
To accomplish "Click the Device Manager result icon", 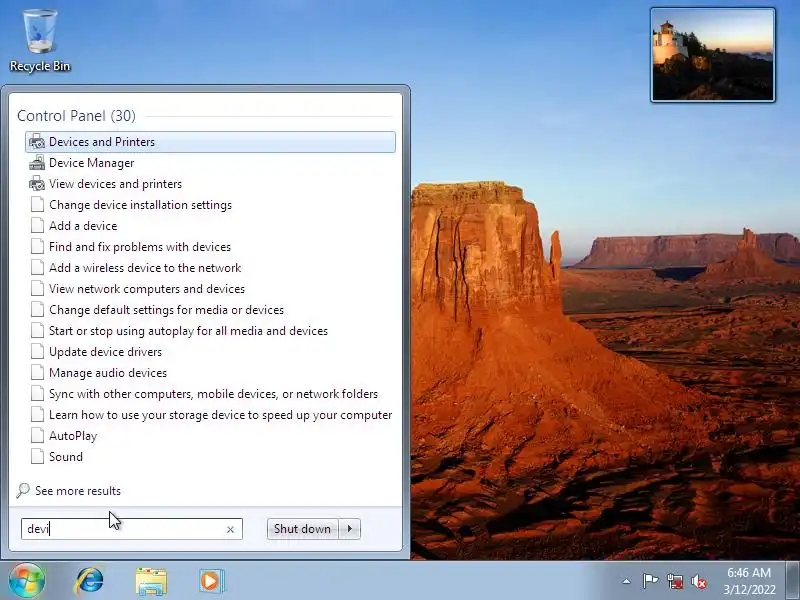I will point(37,163).
